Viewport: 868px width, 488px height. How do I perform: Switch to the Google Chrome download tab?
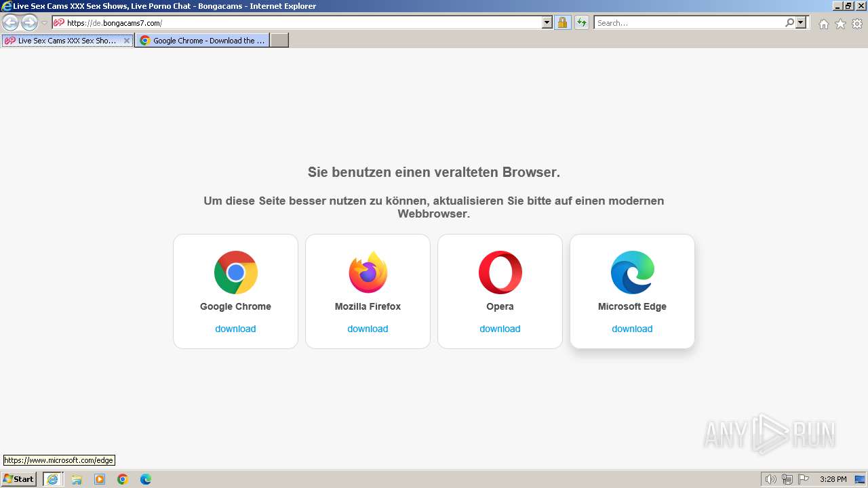pos(202,41)
